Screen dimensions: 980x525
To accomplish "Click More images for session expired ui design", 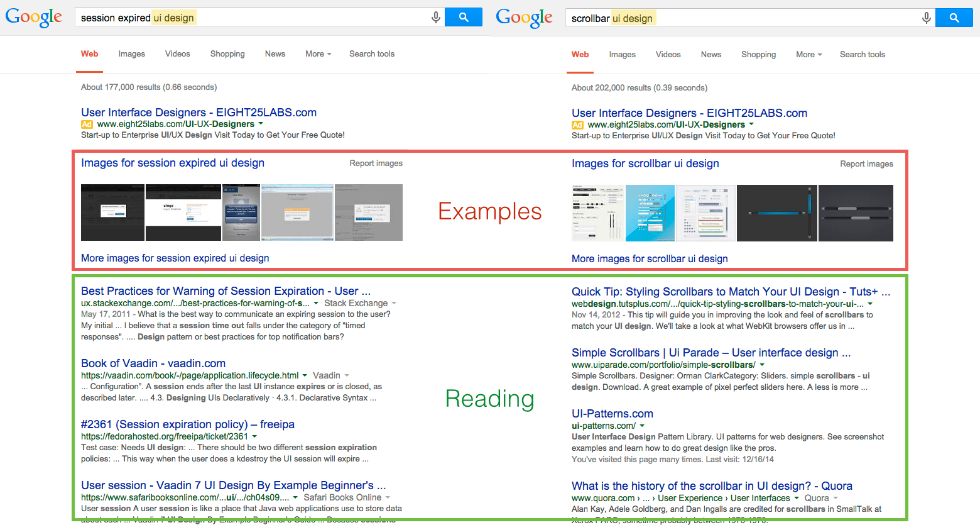I will click(175, 258).
